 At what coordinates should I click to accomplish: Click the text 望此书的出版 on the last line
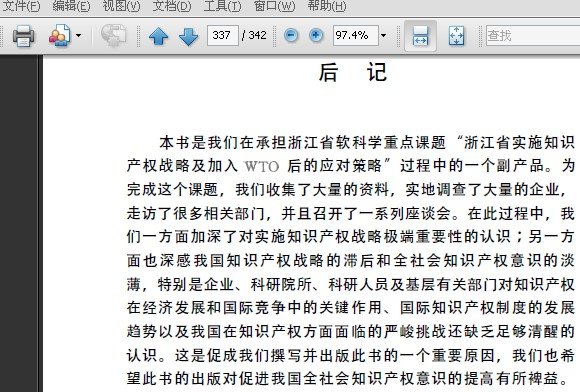[x=174, y=378]
